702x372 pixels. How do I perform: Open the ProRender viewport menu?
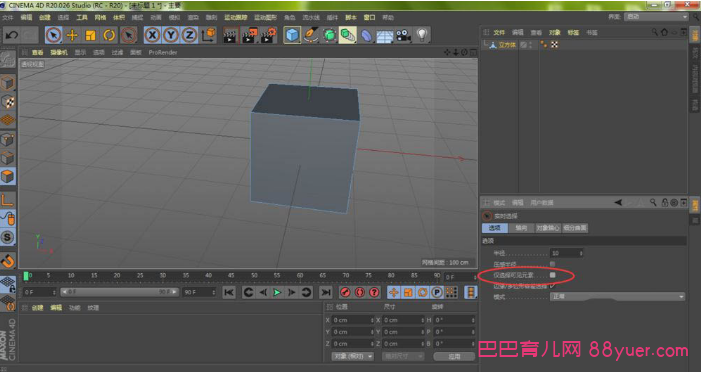tap(163, 52)
